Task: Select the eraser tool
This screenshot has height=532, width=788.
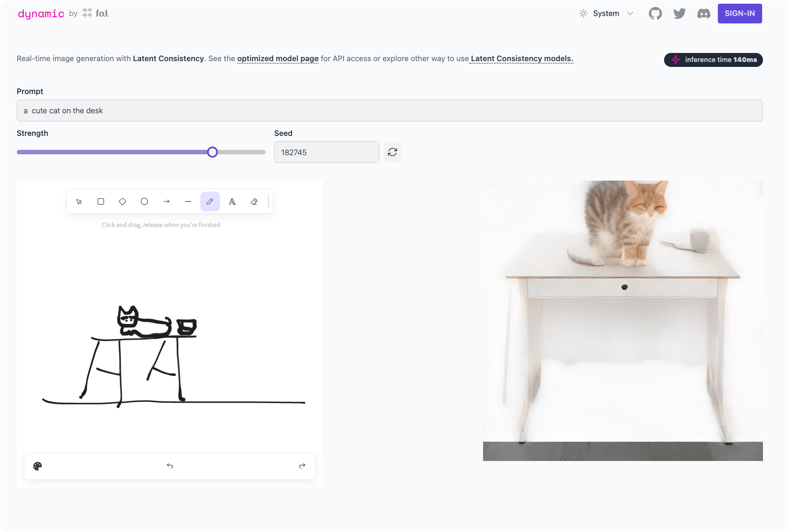Action: 254,202
